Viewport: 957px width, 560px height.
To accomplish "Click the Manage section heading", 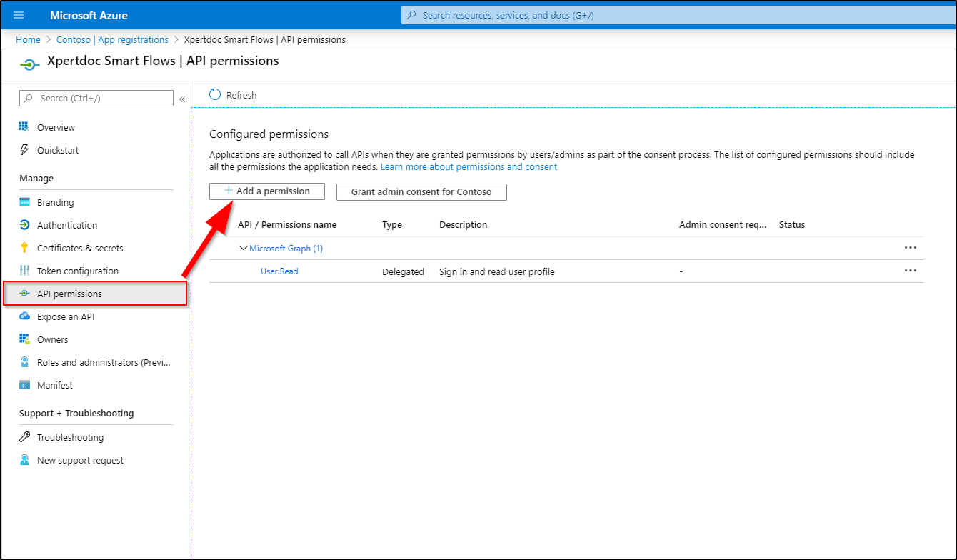I will click(36, 178).
